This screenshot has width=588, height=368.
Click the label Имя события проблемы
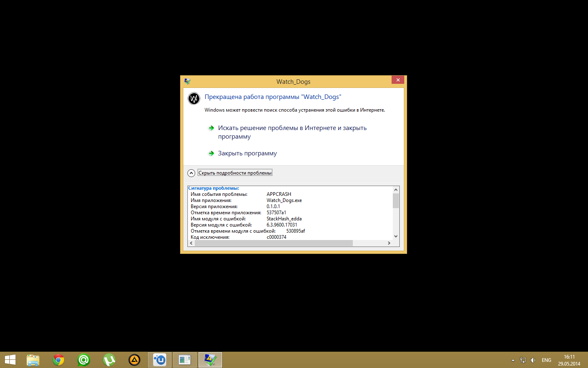pyautogui.click(x=219, y=194)
